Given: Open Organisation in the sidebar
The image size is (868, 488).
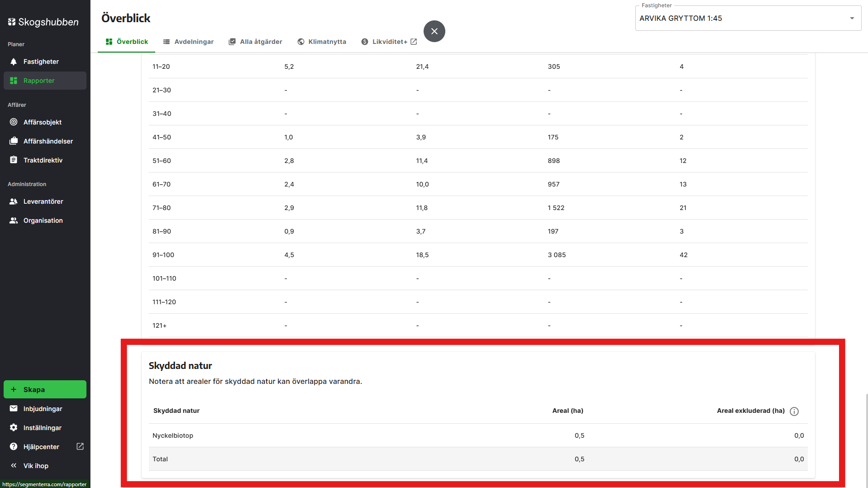Looking at the screenshot, I should [x=45, y=220].
